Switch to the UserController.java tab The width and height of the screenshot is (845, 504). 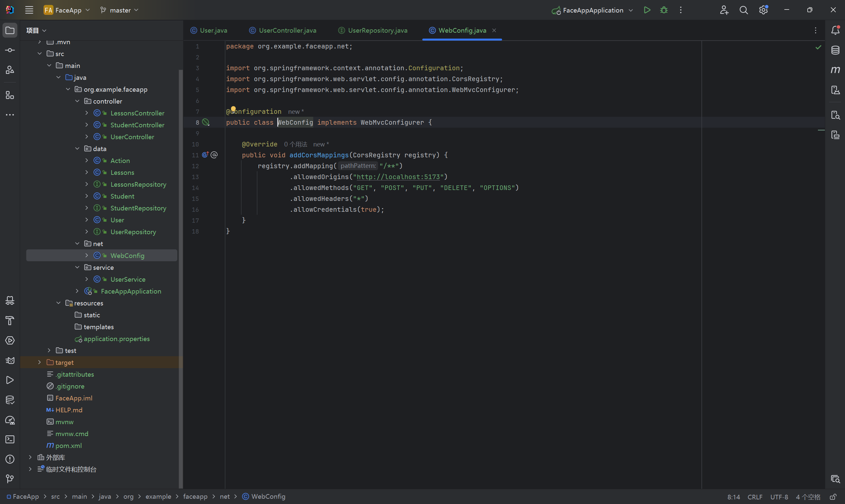pyautogui.click(x=287, y=30)
